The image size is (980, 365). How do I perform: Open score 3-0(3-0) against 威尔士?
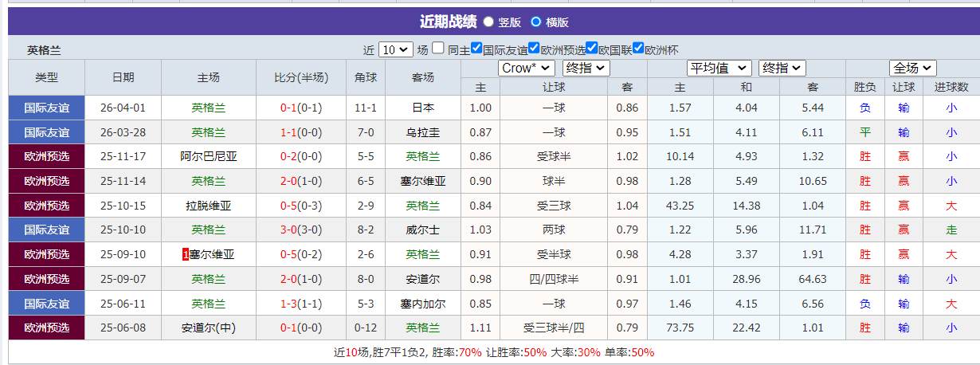click(x=301, y=230)
